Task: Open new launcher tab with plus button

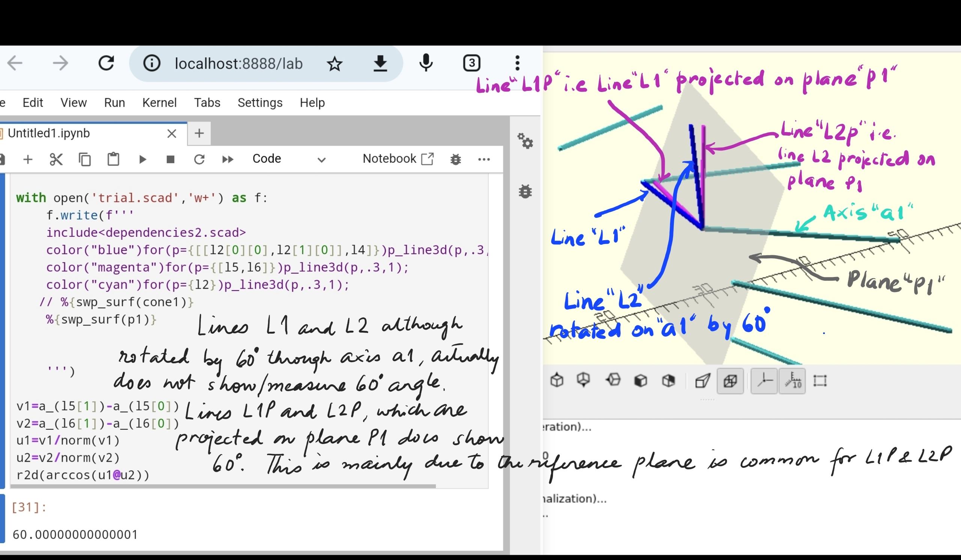Action: 199,133
